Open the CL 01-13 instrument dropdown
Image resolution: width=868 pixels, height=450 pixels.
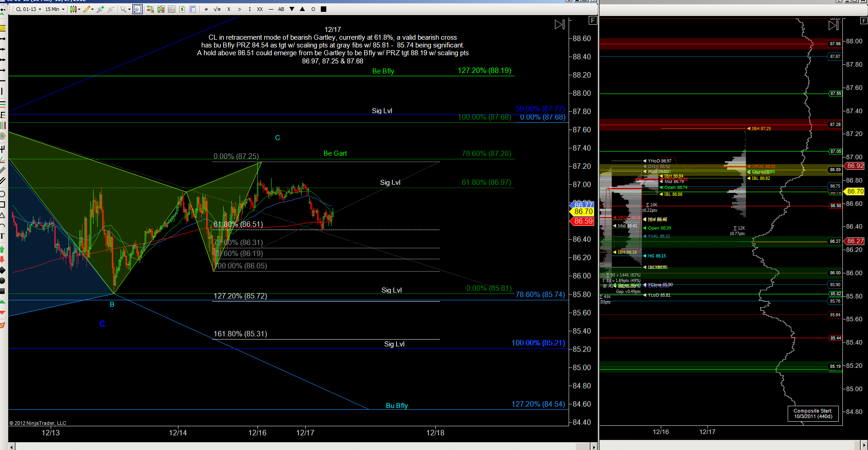tap(28, 9)
